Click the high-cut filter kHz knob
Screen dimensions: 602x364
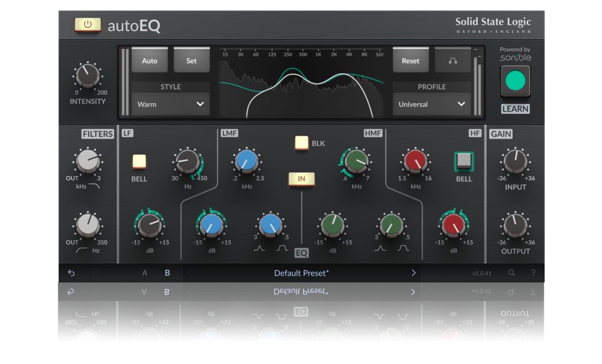88,161
